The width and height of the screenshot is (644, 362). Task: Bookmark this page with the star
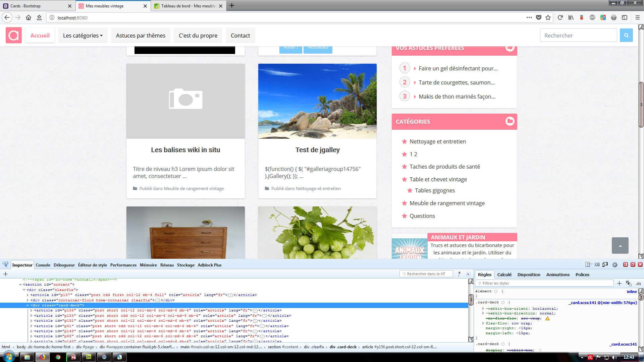548,17
